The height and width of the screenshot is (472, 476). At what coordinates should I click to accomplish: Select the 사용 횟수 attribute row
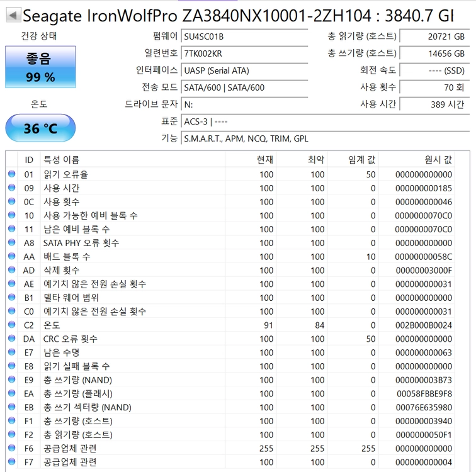(x=230, y=202)
